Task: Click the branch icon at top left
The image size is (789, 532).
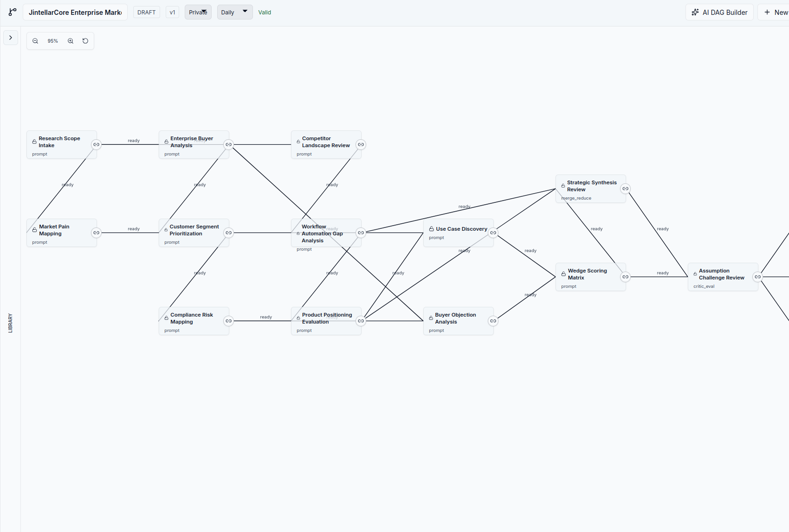Action: pyautogui.click(x=13, y=12)
